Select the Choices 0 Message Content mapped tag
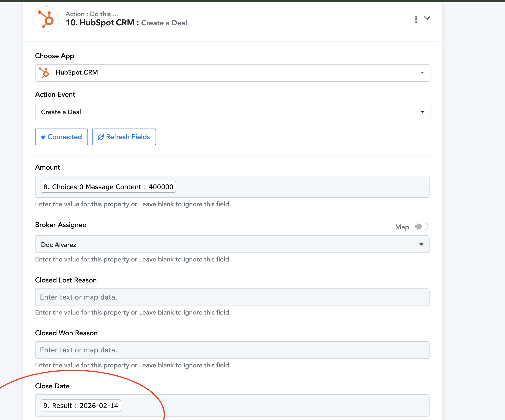The width and height of the screenshot is (505, 420). 108,187
